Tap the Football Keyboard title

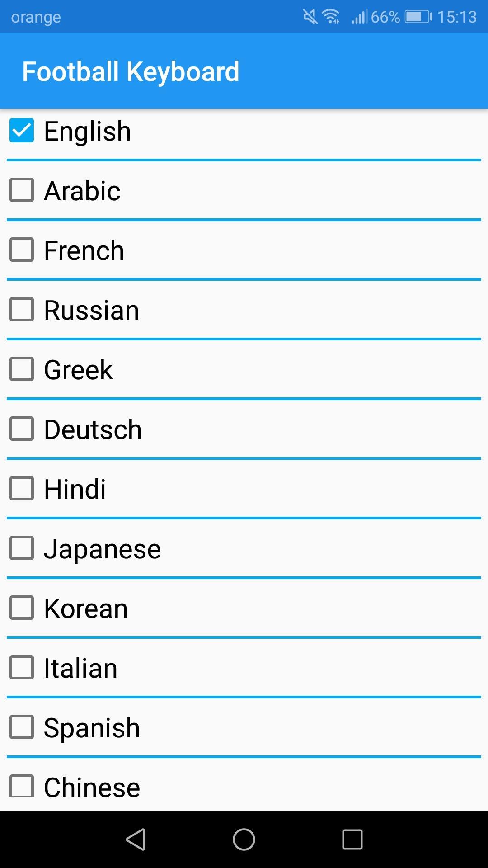(x=131, y=71)
